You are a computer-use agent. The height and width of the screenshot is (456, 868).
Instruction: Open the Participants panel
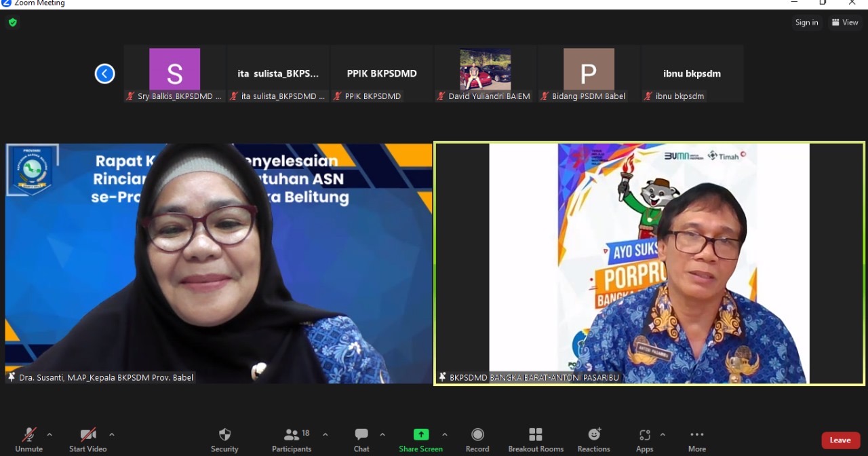point(292,440)
